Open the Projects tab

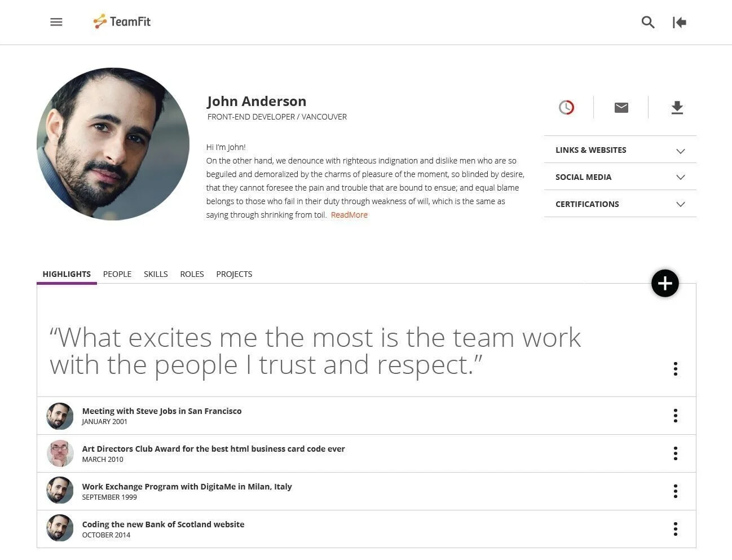pyautogui.click(x=234, y=274)
